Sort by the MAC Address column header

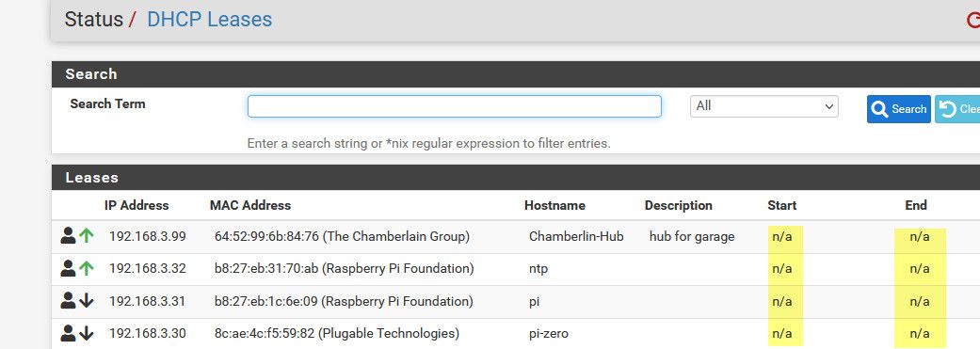250,205
